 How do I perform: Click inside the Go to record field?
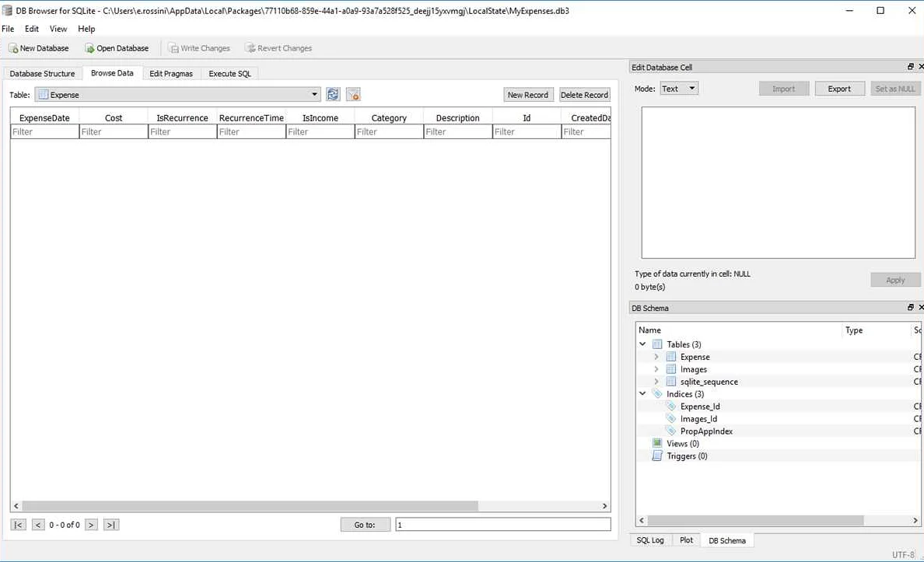tap(502, 524)
